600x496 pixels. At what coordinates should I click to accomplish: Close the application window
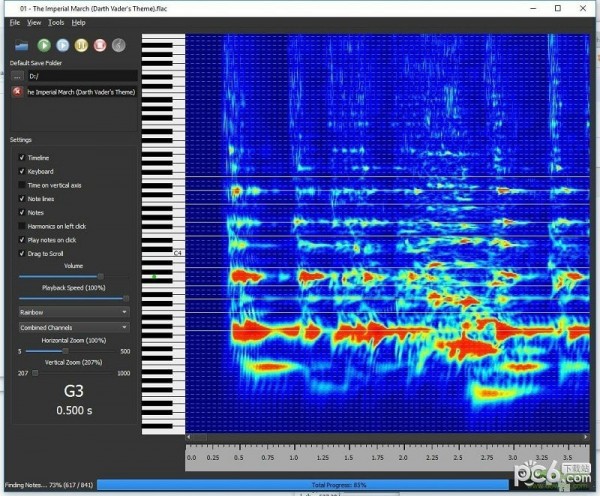click(x=583, y=8)
